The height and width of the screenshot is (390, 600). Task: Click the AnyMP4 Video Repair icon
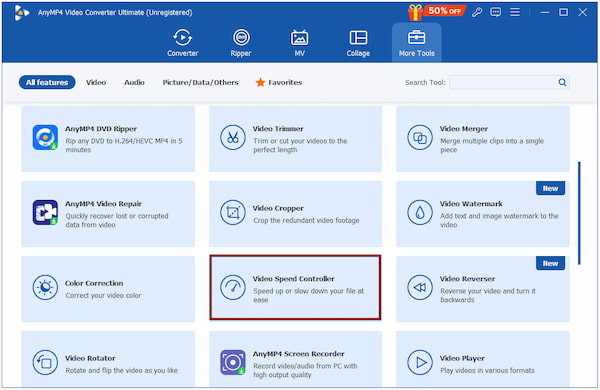click(x=45, y=212)
